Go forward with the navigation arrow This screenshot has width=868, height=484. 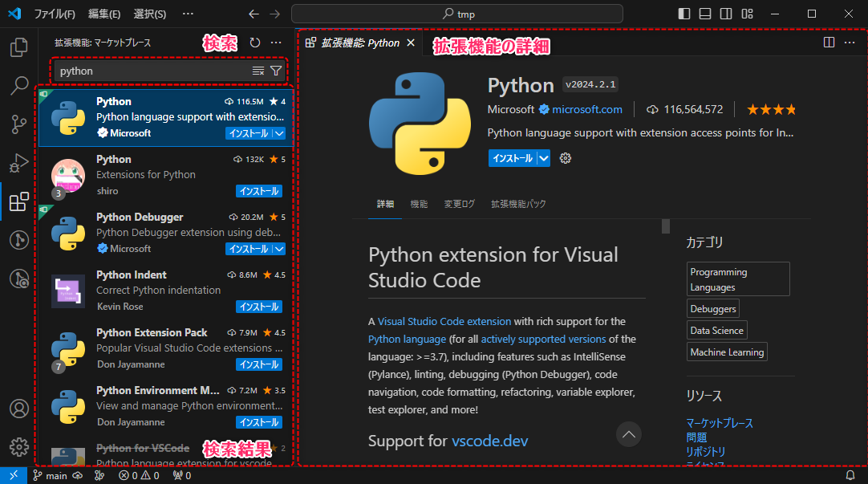(274, 14)
